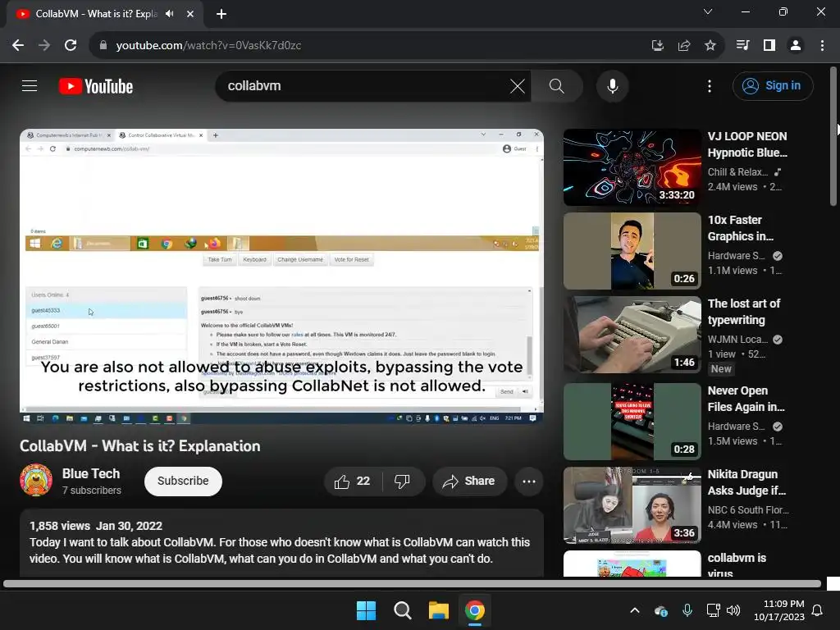This screenshot has width=840, height=630.
Task: Start voice search with the microphone
Action: click(612, 85)
